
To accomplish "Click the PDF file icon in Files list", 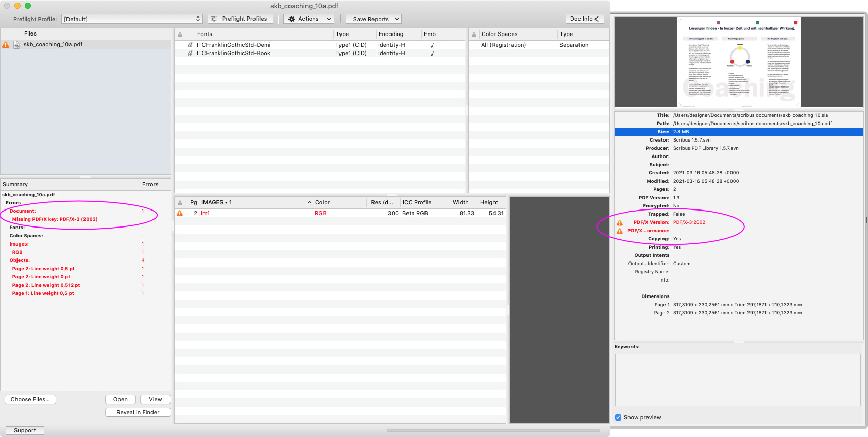I will click(16, 45).
